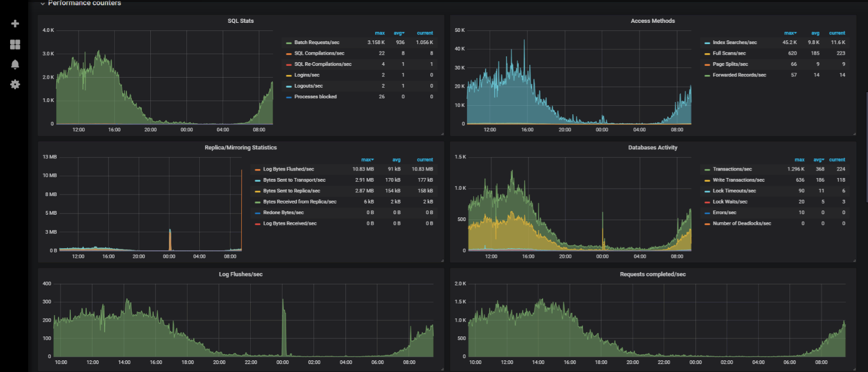Toggle Lock Timeouts/sec series

[x=734, y=191]
